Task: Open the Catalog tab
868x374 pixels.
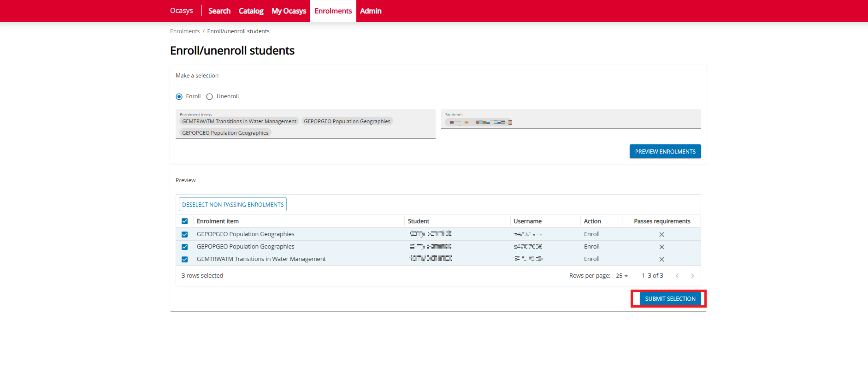Action: tap(251, 11)
